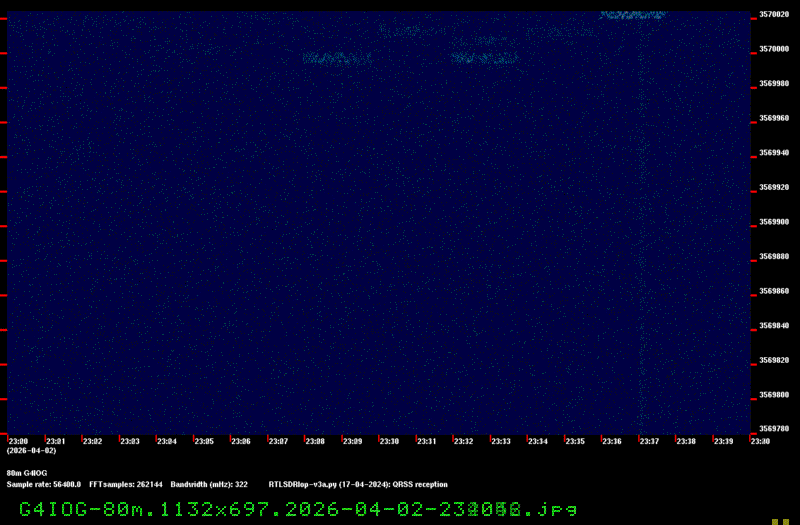
Task: Select the 23:02 time tick label
Action: tap(92, 441)
